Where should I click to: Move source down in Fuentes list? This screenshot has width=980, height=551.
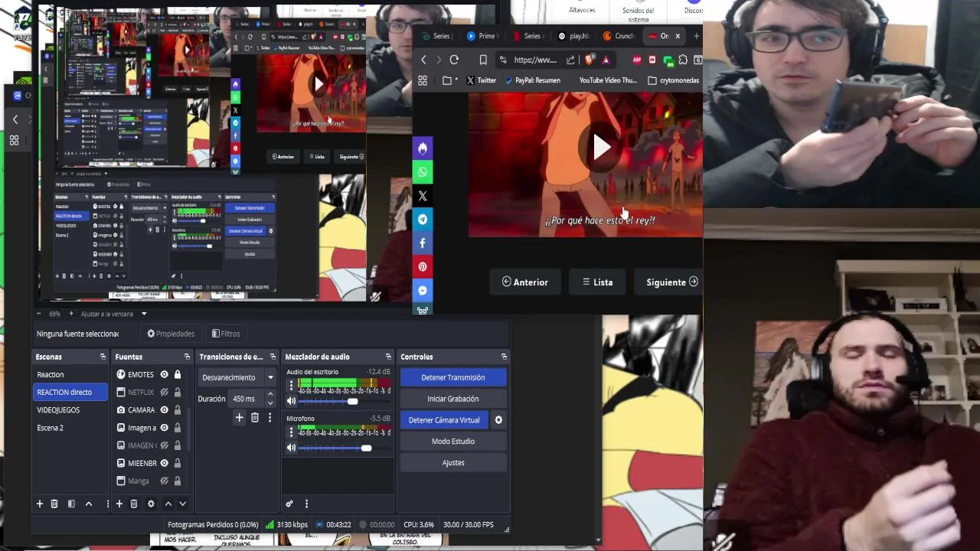pos(182,504)
